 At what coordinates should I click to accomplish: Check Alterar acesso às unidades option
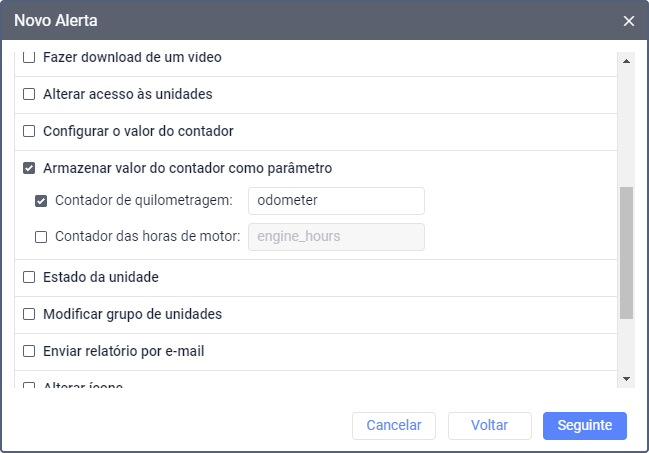pos(29,95)
